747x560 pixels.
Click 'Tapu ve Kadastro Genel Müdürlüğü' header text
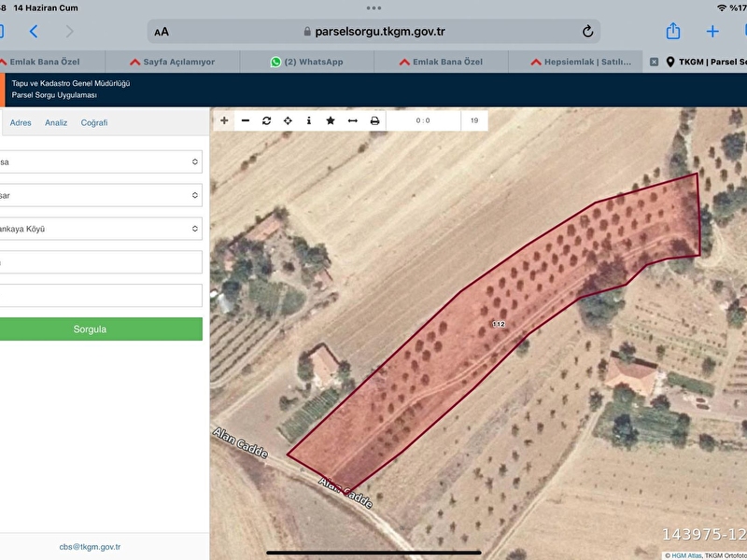[x=71, y=83]
